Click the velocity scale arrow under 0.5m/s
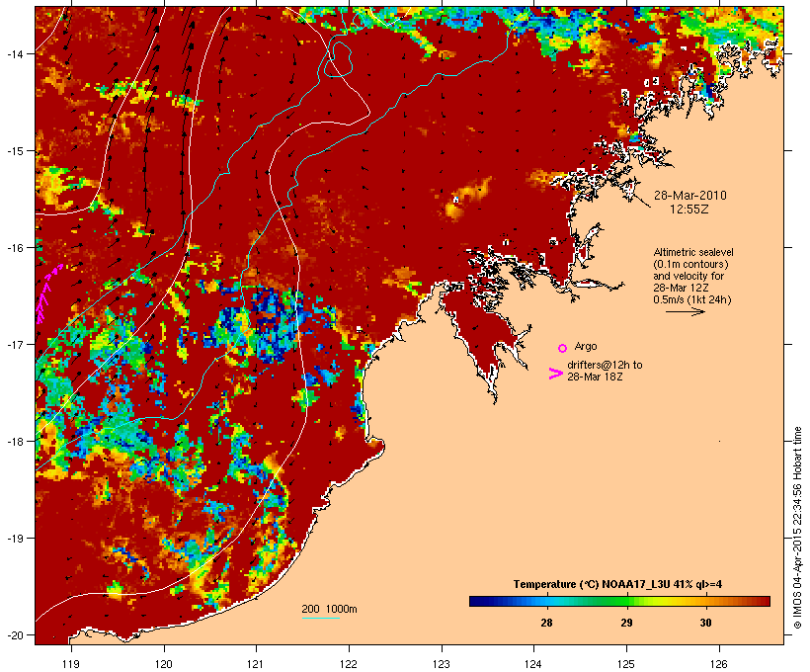 [x=685, y=311]
